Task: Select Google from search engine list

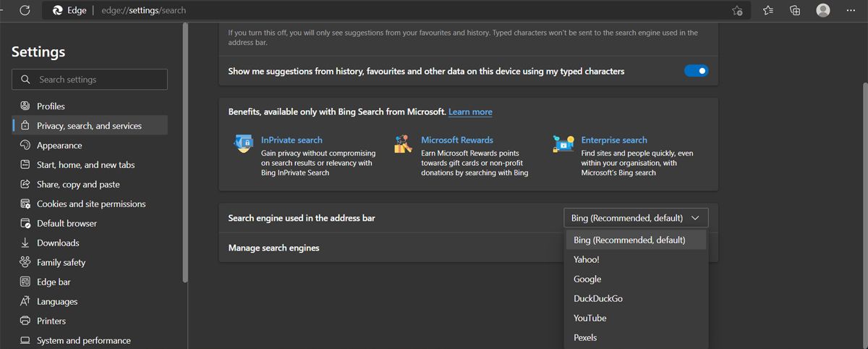Action: (x=587, y=279)
